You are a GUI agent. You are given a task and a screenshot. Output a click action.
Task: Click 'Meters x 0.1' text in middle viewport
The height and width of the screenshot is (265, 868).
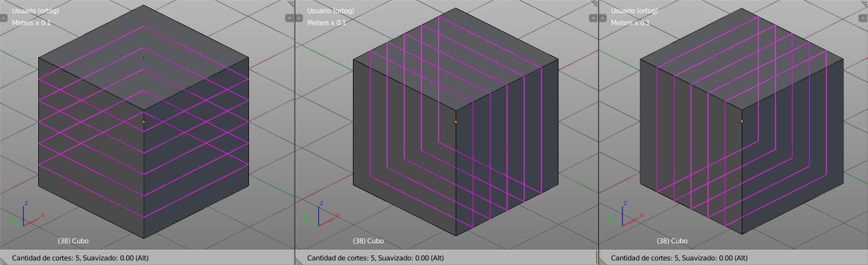(327, 23)
